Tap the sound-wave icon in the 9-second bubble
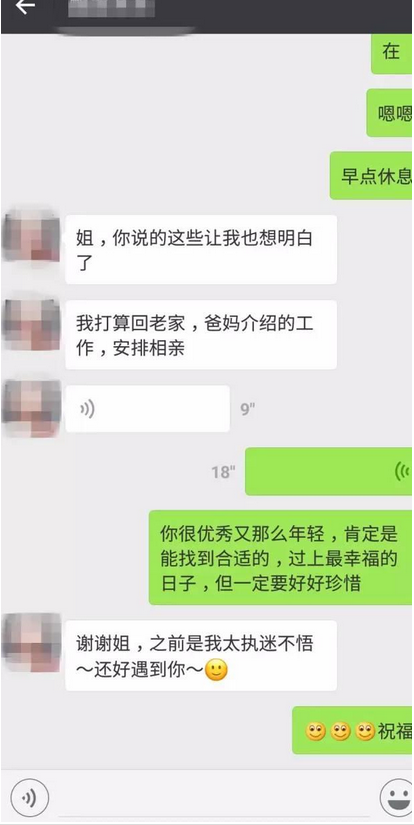 tap(87, 409)
